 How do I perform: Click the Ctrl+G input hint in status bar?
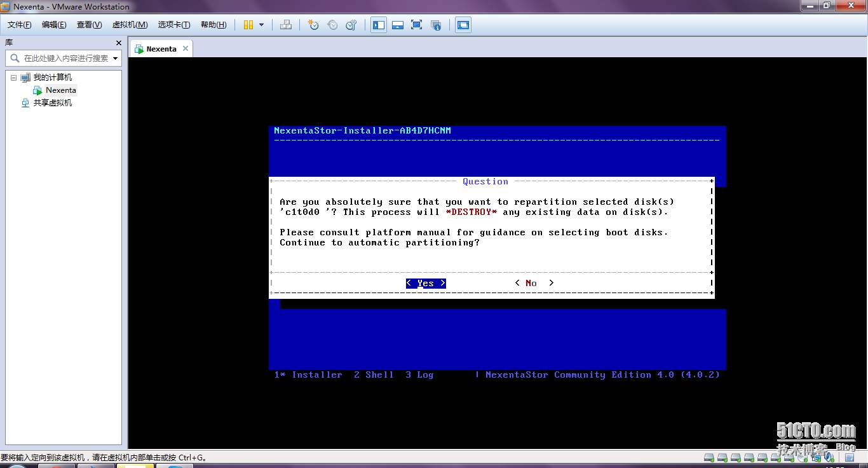[x=104, y=457]
